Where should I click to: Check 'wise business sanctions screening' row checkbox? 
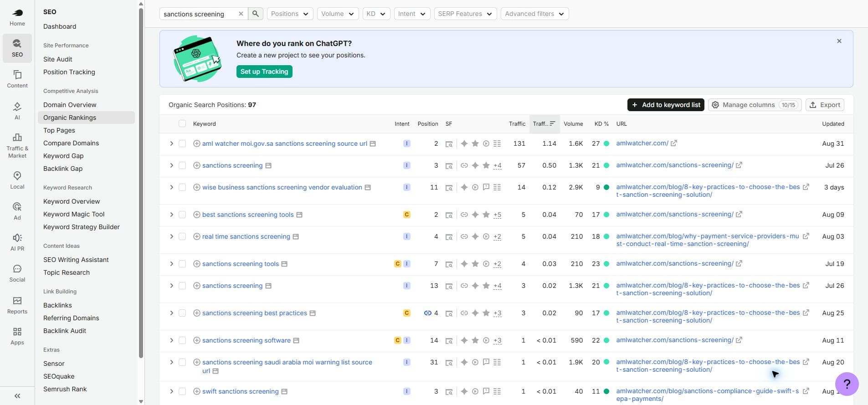tap(182, 187)
